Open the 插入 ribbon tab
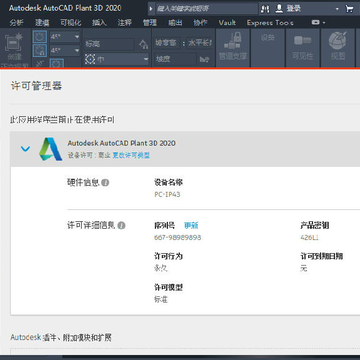 (x=99, y=23)
